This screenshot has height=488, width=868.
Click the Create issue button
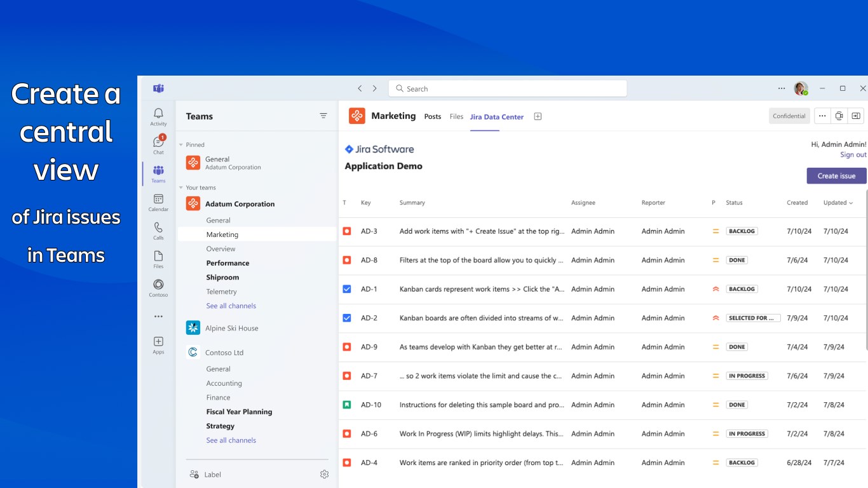point(836,176)
